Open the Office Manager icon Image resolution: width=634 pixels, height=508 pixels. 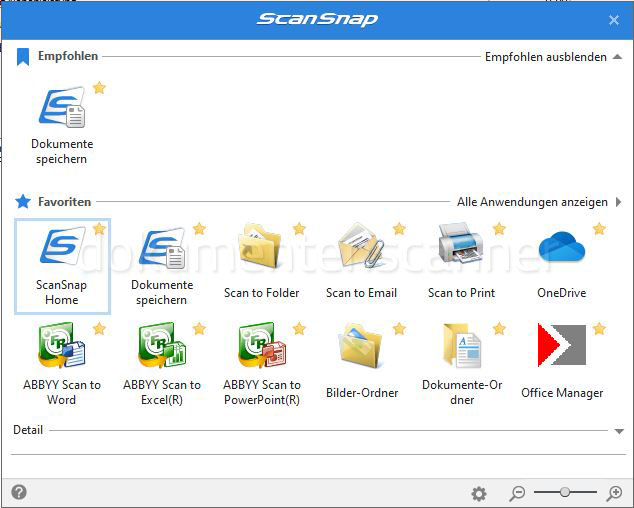click(x=561, y=347)
